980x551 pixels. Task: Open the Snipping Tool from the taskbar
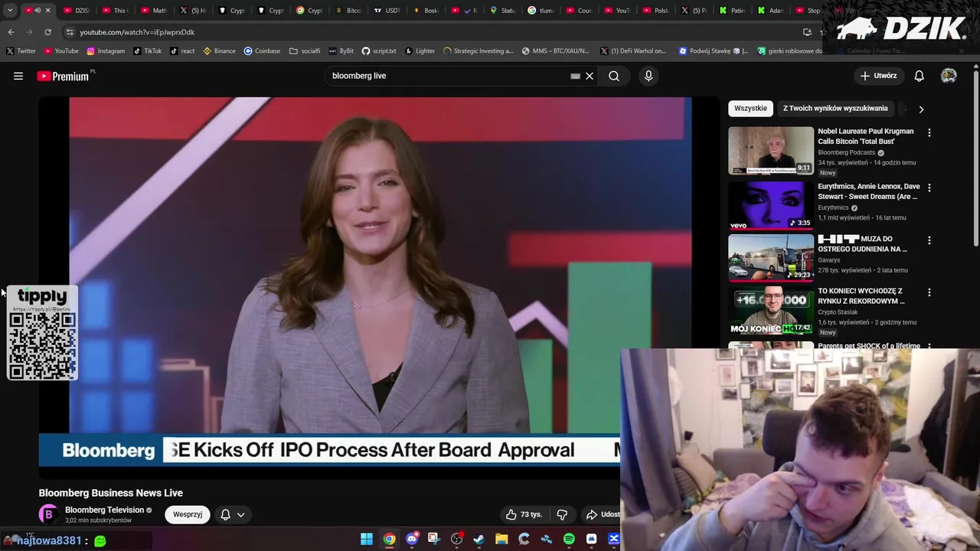[434, 540]
